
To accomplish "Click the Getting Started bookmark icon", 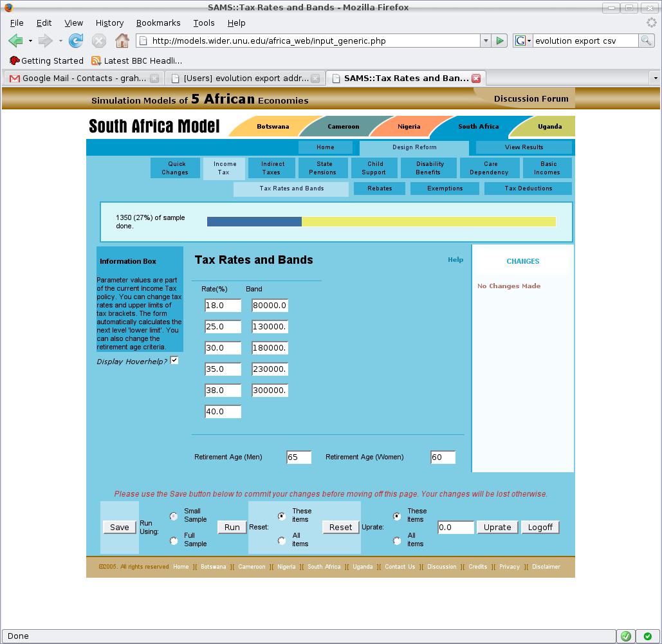I will pos(13,60).
